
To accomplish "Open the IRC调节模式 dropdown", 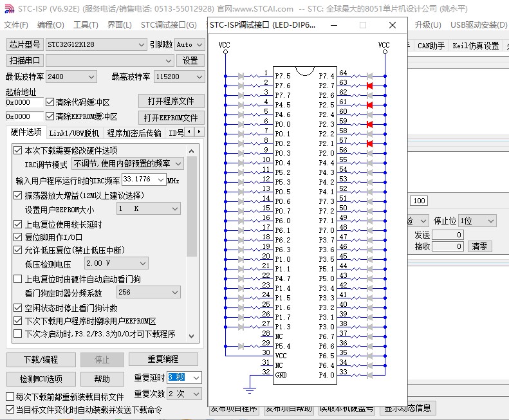I will click(x=127, y=163).
